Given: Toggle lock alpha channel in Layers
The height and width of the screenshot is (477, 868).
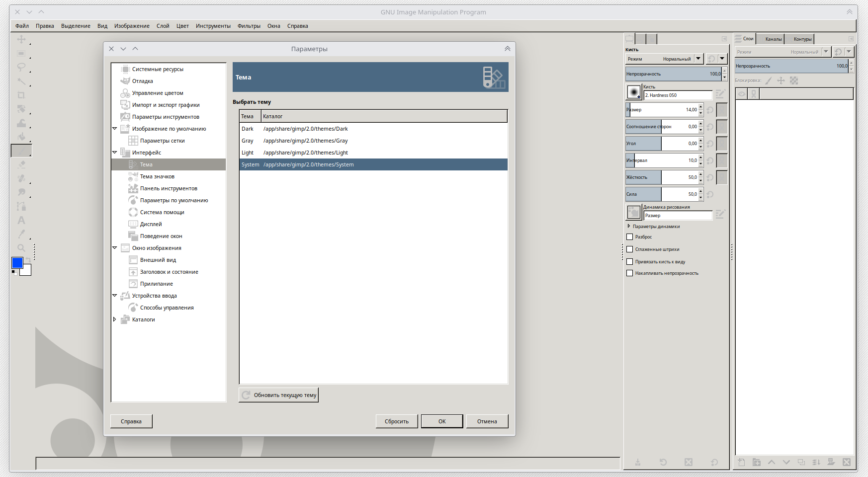Looking at the screenshot, I should click(x=794, y=80).
